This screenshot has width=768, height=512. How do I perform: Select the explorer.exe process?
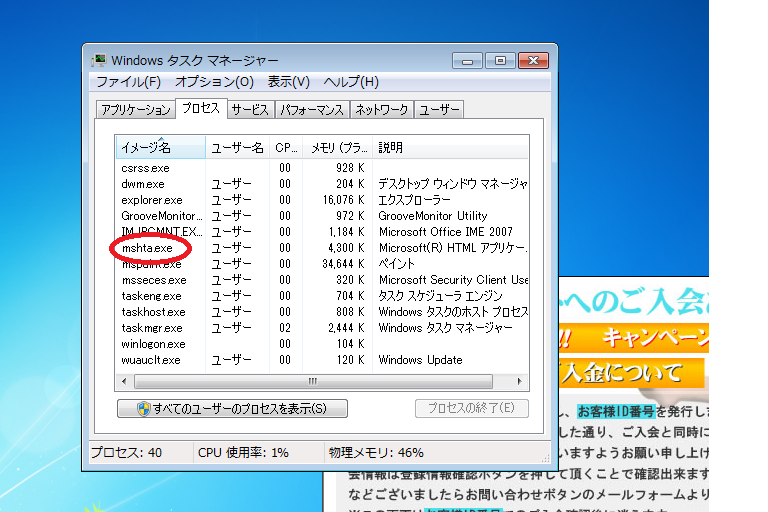(x=322, y=200)
